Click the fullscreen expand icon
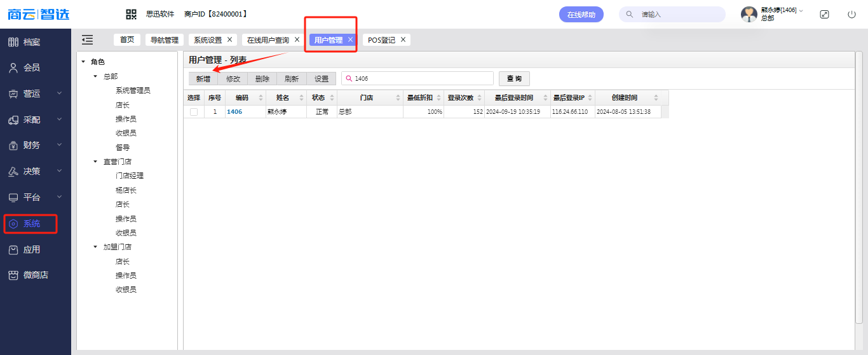 (824, 14)
